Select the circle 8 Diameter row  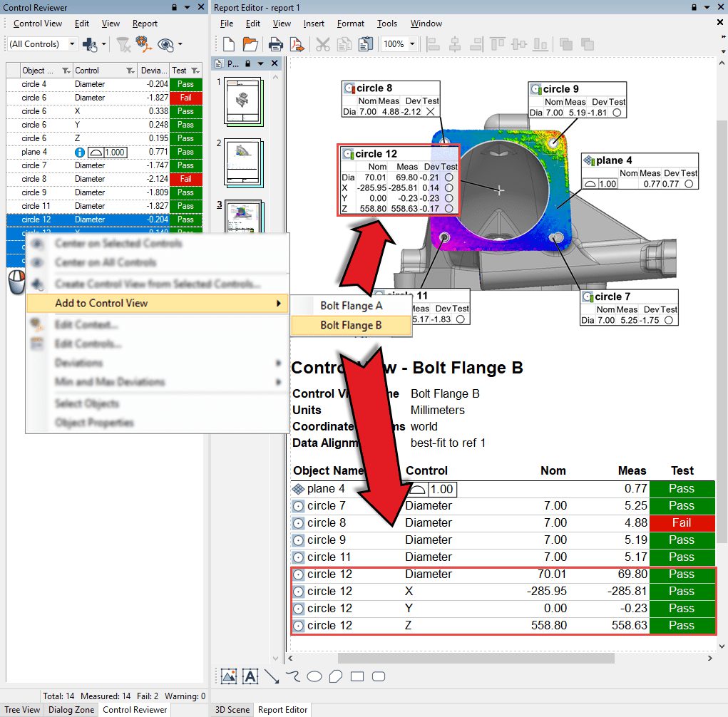[90, 179]
